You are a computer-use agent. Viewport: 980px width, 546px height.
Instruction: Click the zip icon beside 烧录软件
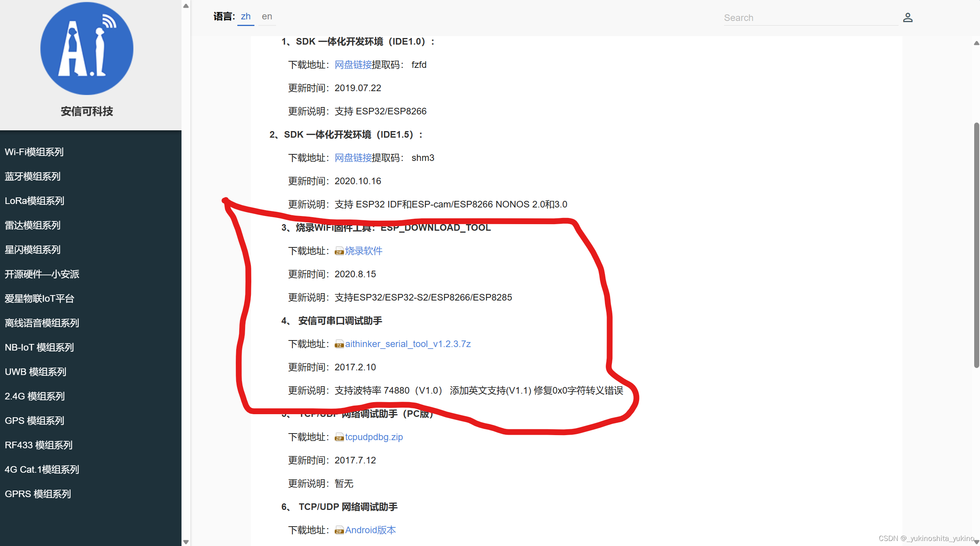[x=339, y=251]
